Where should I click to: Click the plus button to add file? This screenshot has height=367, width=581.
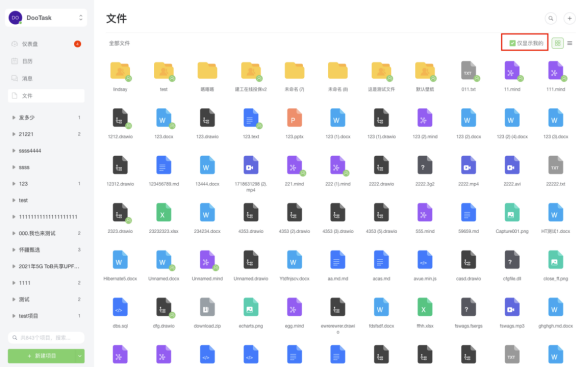[570, 18]
